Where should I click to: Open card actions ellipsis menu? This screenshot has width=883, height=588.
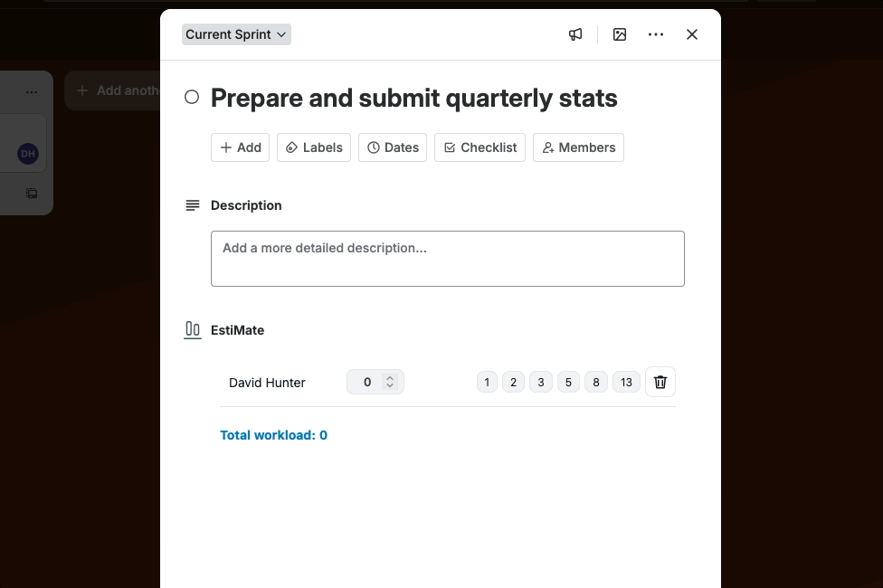(656, 34)
